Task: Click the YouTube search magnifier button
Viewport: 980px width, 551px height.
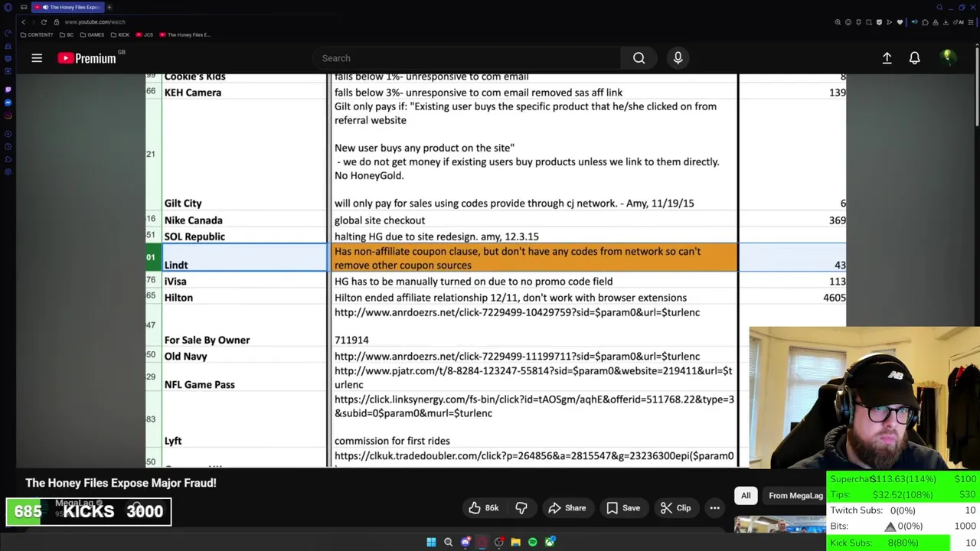Action: [639, 58]
